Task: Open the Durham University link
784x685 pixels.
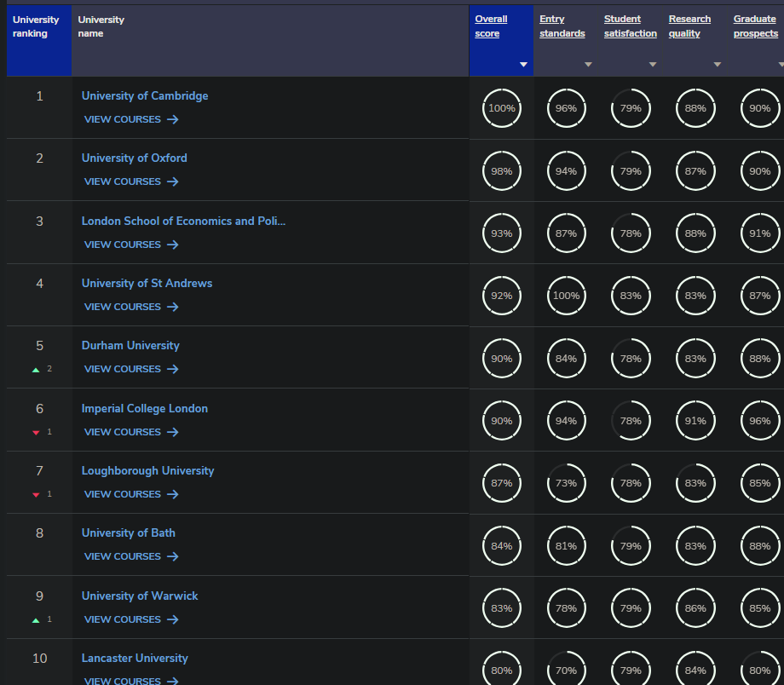Action: [130, 346]
